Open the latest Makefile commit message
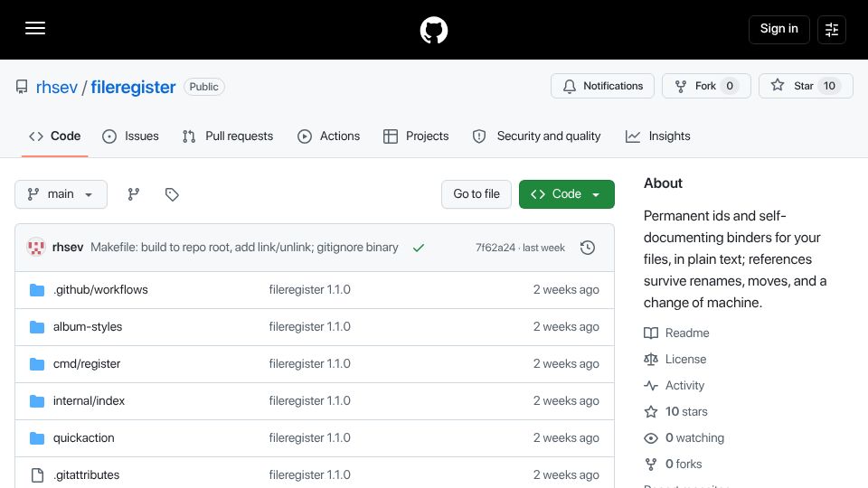 point(244,248)
